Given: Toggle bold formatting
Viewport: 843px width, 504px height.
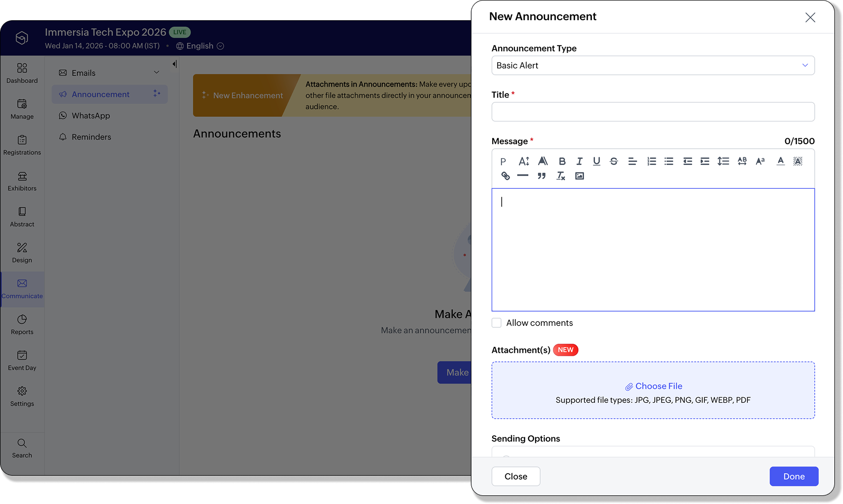Looking at the screenshot, I should coord(562,161).
